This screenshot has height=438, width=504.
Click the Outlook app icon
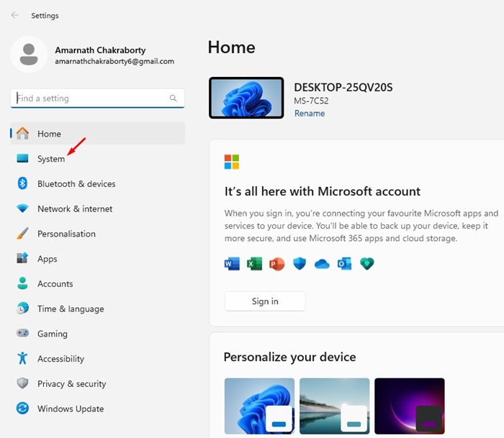click(x=344, y=264)
